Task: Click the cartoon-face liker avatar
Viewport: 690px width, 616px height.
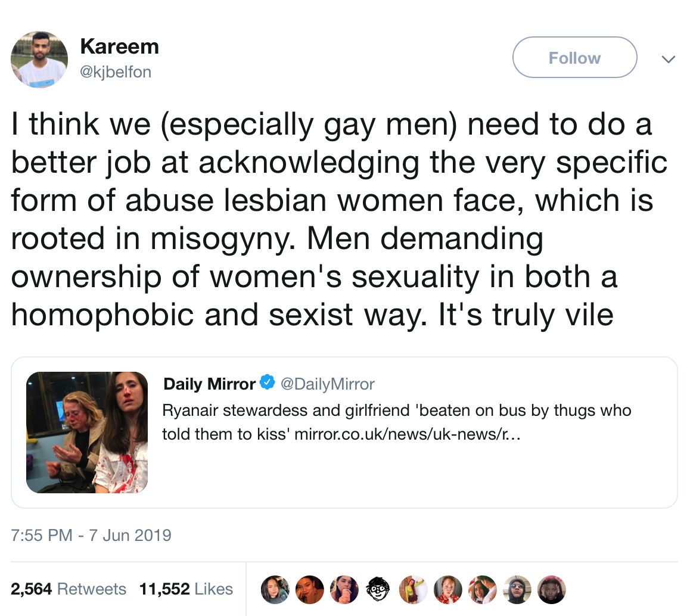Action: click(379, 589)
